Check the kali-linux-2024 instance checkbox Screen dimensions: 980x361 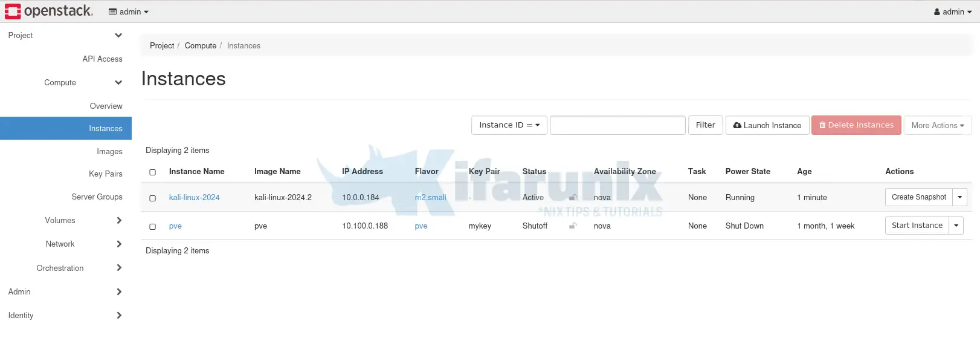click(x=153, y=198)
